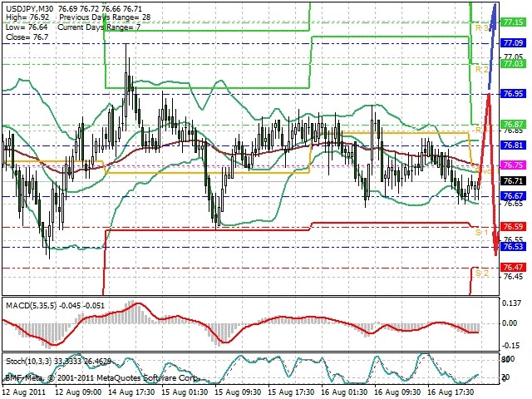Select the magenta 76.75 pivot price tag
This screenshot has height=399, width=532.
[514, 165]
